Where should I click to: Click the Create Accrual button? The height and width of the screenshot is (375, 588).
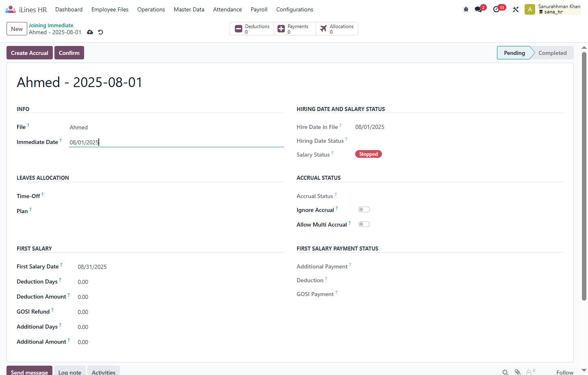click(30, 53)
